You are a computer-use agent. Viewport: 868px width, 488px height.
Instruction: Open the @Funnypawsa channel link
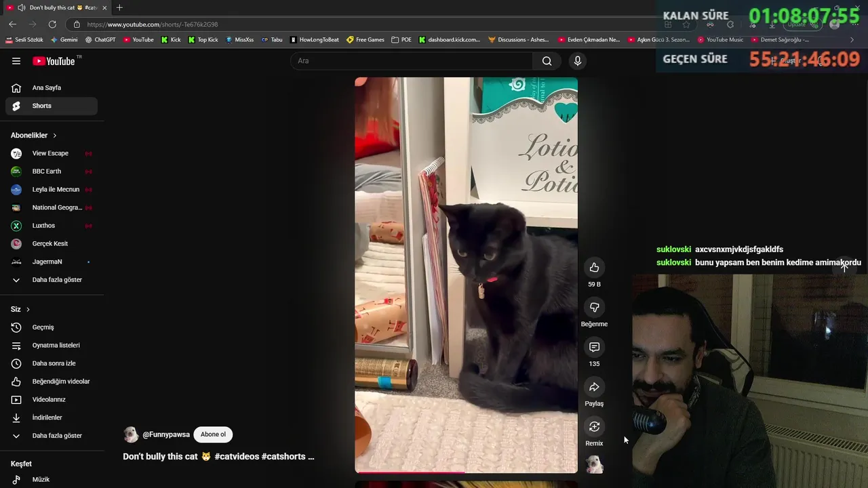pyautogui.click(x=166, y=434)
